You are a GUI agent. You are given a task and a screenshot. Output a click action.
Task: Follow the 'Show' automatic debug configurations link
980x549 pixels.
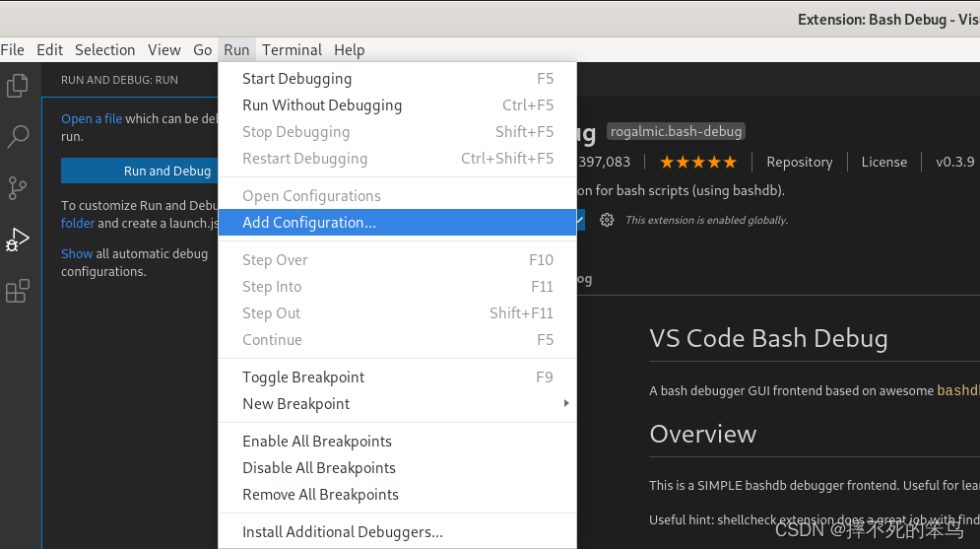coord(77,254)
